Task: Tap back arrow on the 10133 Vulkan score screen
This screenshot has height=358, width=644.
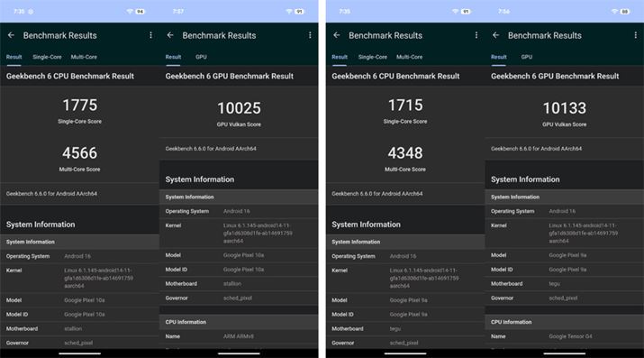Action: click(x=495, y=35)
